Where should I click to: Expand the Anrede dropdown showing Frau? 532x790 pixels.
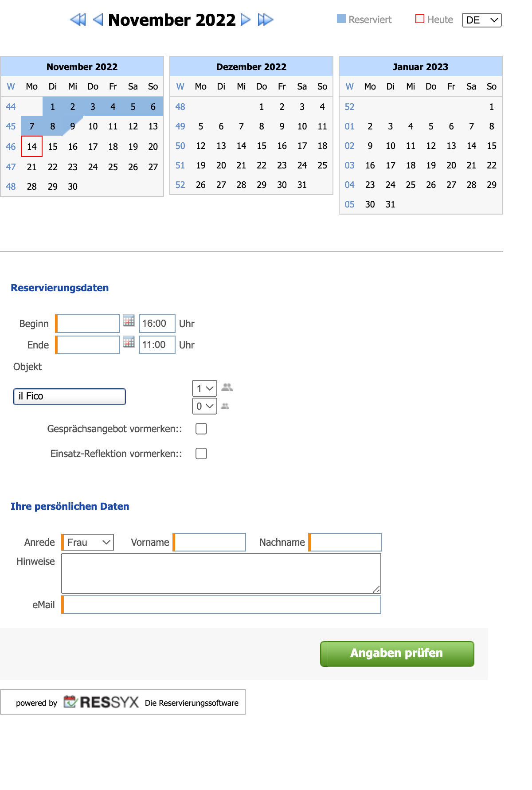click(88, 542)
